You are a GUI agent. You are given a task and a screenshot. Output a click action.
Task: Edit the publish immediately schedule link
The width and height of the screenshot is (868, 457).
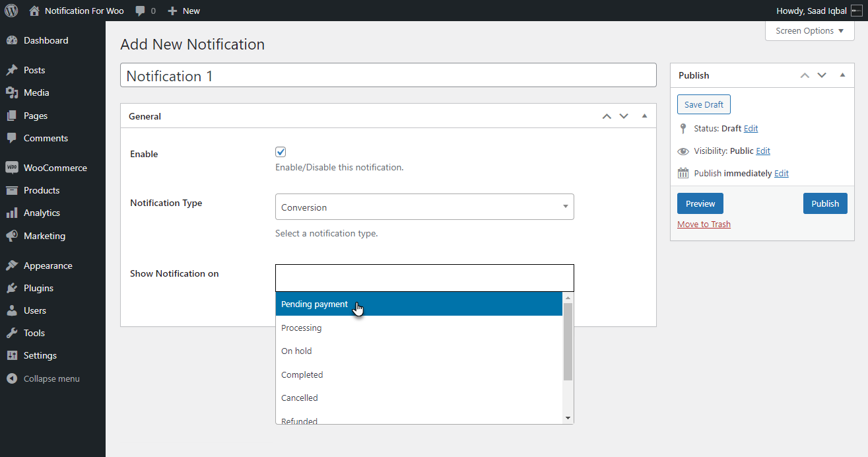point(782,173)
